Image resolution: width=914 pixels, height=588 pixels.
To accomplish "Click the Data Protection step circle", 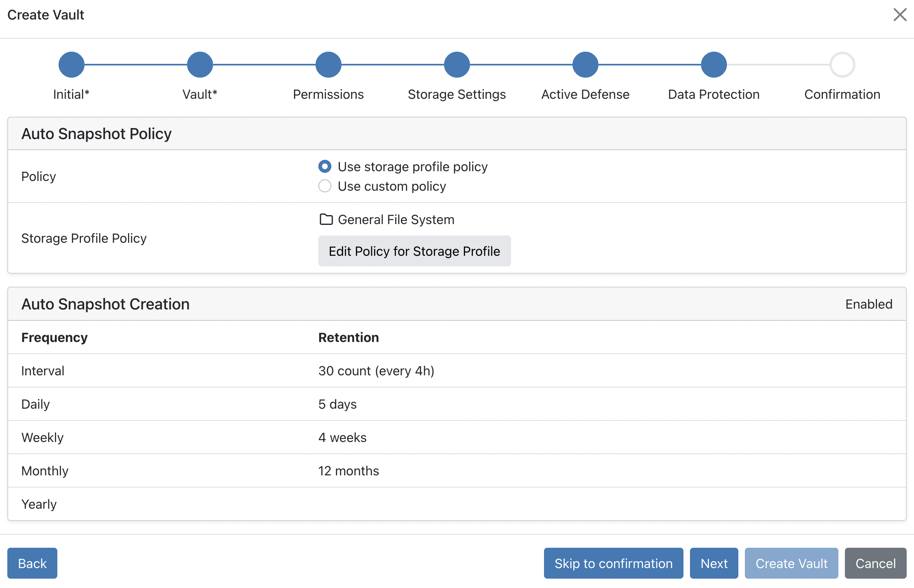I will (714, 65).
